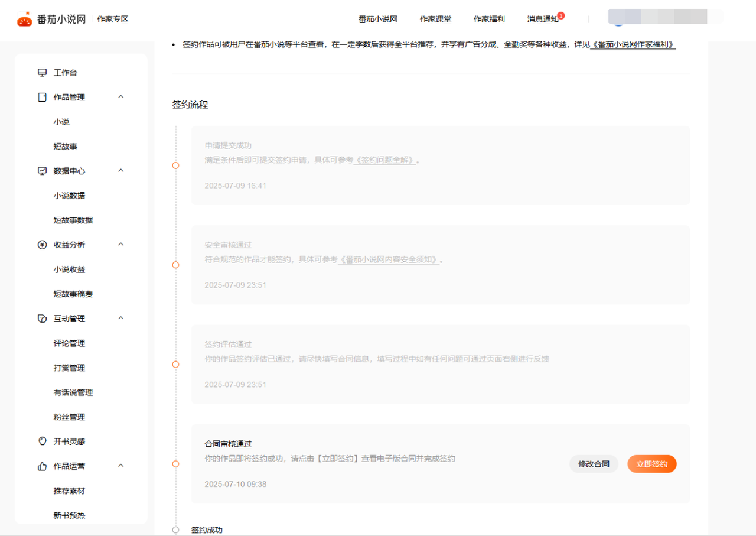Click timeline node for 安全审核通过
This screenshot has width=756, height=536.
(x=175, y=265)
